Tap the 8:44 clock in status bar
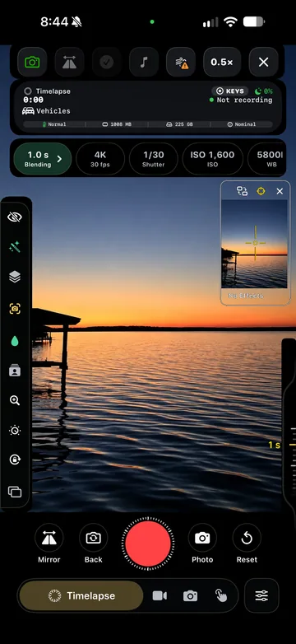 click(x=55, y=21)
